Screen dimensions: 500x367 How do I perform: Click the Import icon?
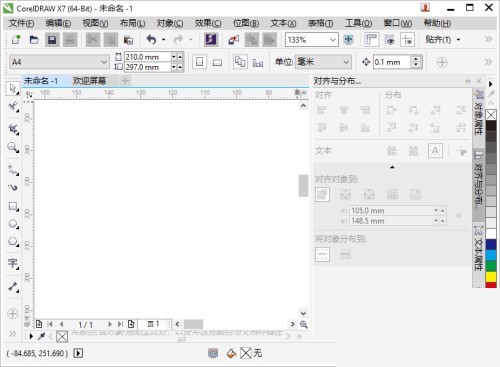pyautogui.click(x=234, y=40)
